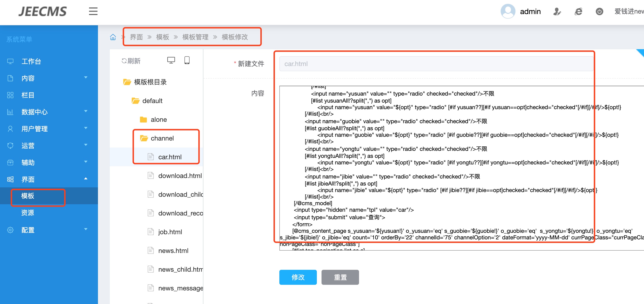Click the 修改 submit button
Image resolution: width=644 pixels, height=304 pixels.
pos(298,277)
